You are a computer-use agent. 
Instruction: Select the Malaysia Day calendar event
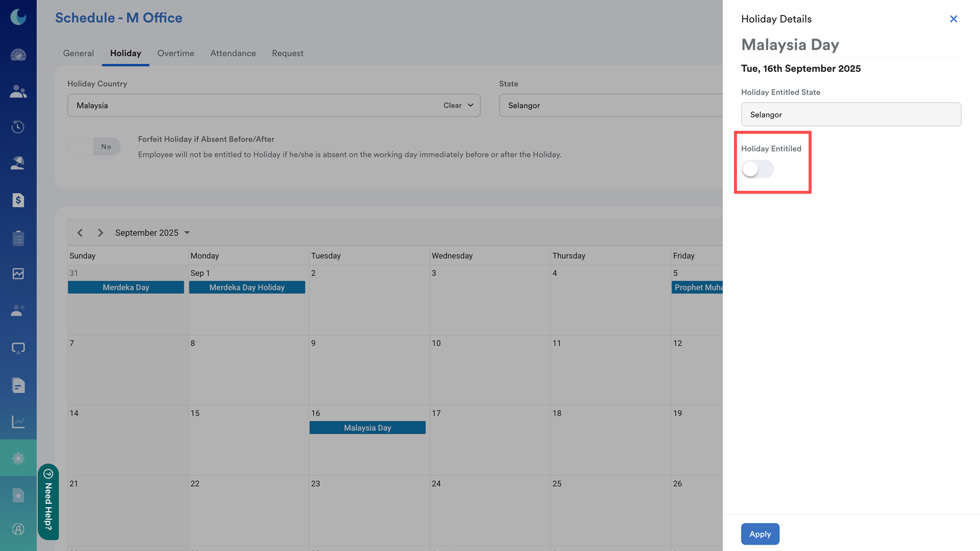coord(367,427)
